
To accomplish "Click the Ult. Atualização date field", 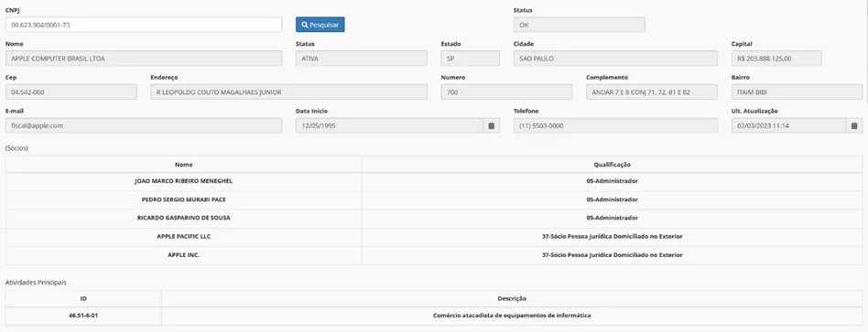I will pyautogui.click(x=788, y=125).
